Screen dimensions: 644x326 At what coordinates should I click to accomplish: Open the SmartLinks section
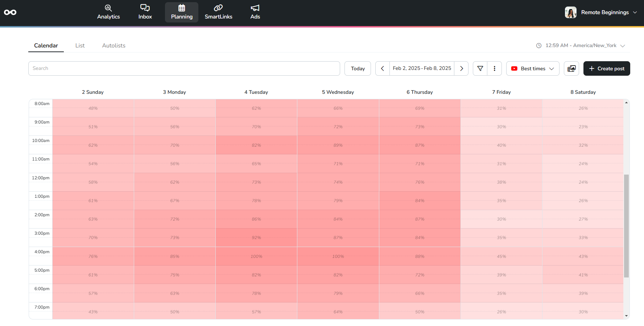[218, 12]
